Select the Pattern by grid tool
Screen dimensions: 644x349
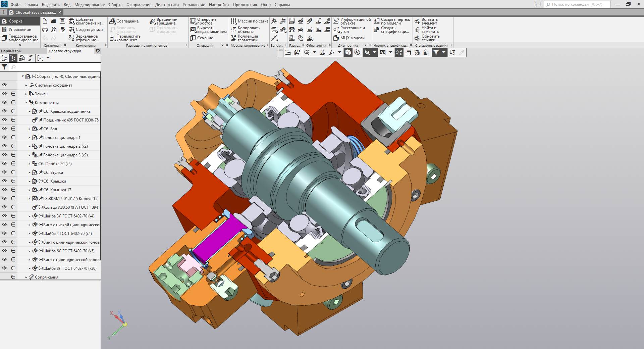tap(233, 21)
